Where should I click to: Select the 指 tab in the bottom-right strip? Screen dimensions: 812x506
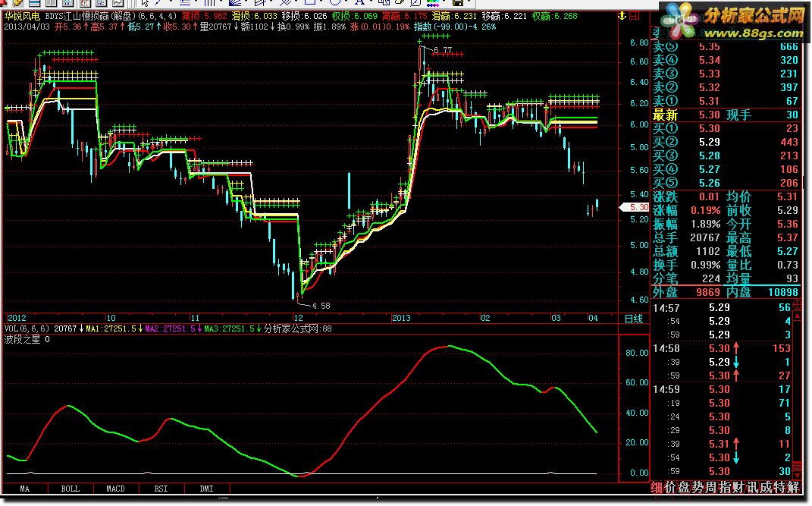pyautogui.click(x=724, y=487)
